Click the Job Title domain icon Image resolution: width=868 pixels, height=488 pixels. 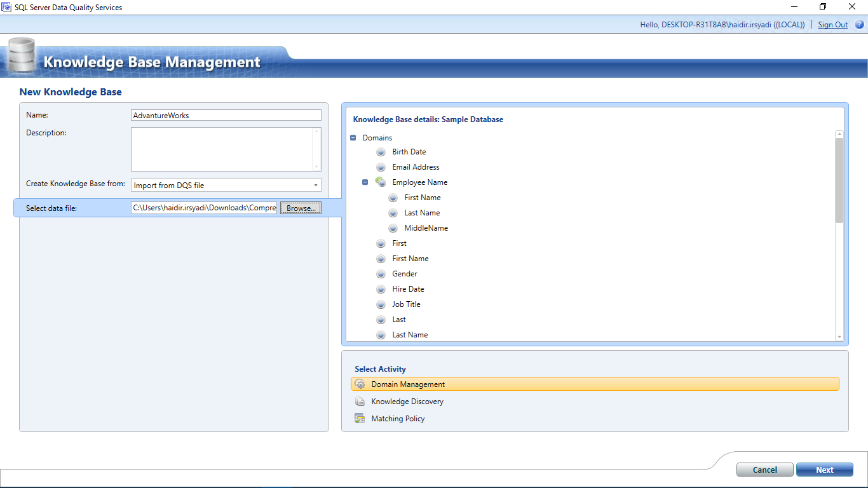381,304
